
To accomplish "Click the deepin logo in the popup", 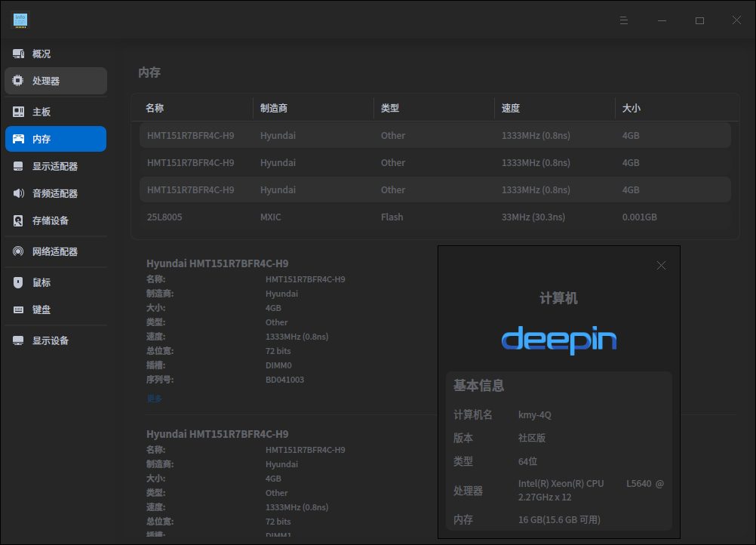I will [x=559, y=340].
